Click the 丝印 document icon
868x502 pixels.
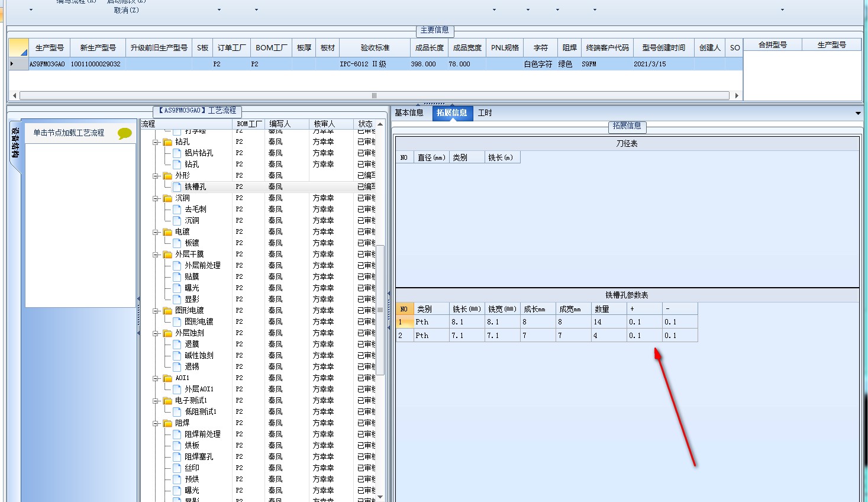click(x=177, y=468)
